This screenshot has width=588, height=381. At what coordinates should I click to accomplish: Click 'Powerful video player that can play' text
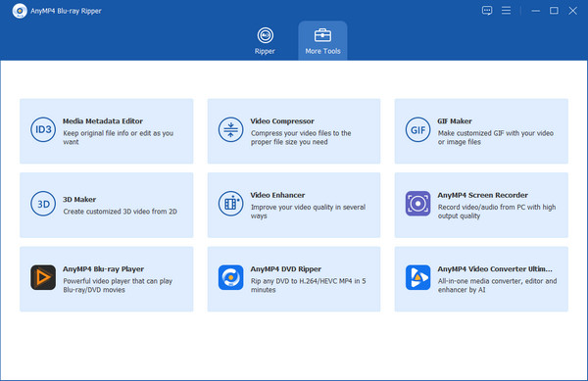tap(118, 285)
